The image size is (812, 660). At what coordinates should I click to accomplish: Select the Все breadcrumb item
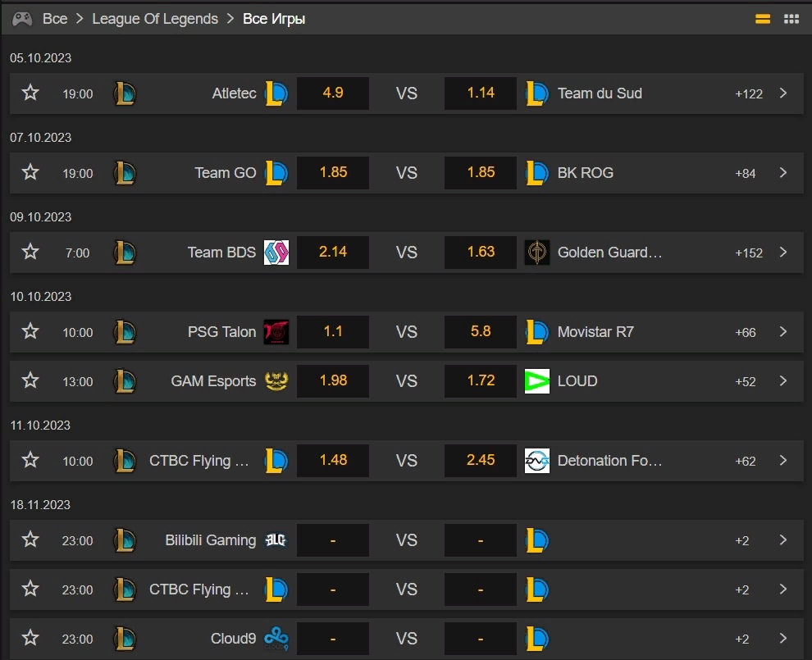55,18
